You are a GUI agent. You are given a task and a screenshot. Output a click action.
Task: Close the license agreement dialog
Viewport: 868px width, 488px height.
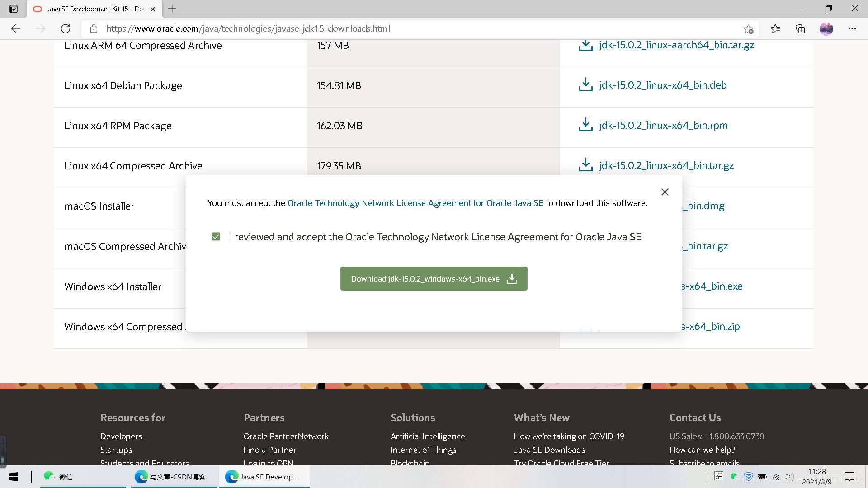(665, 192)
